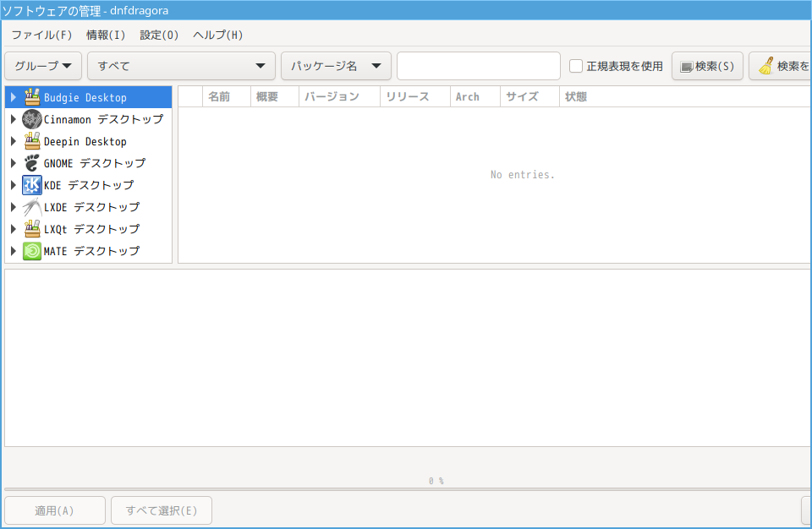Click the 適用(A) button
The height and width of the screenshot is (529, 812).
55,510
